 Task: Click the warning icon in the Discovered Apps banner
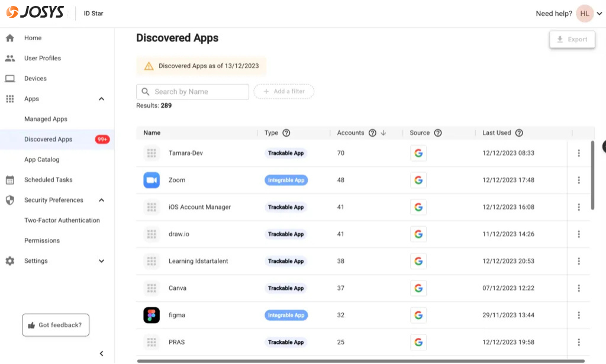tap(147, 66)
